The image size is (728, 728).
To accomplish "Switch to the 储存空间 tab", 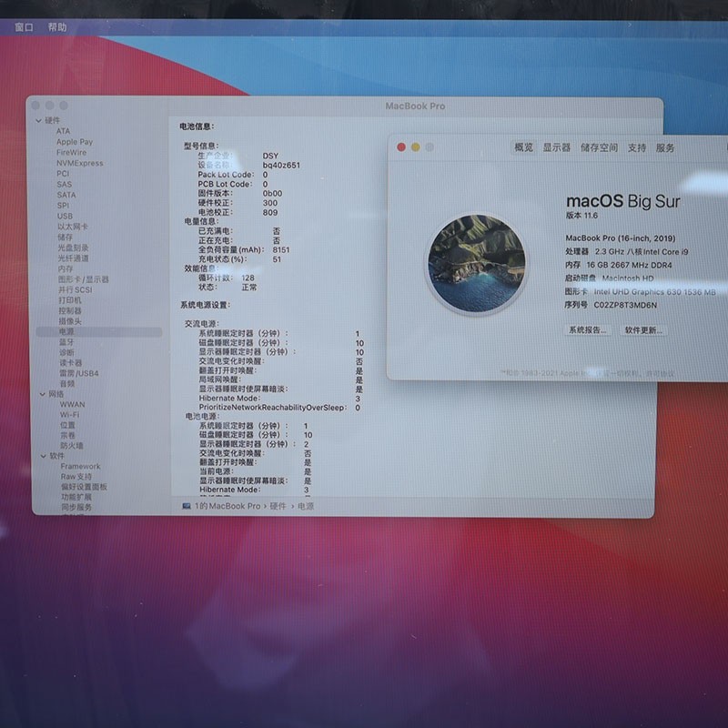I will (x=599, y=147).
